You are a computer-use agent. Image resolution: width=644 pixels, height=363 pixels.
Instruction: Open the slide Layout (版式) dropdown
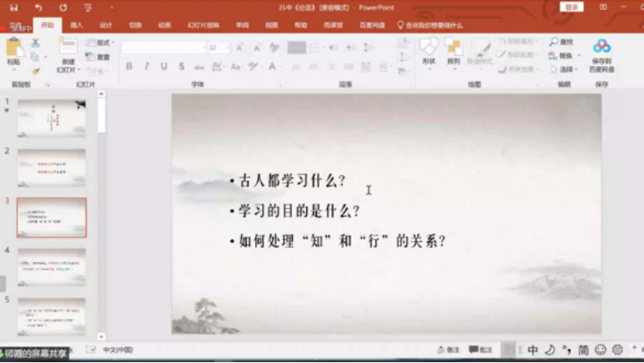(101, 43)
